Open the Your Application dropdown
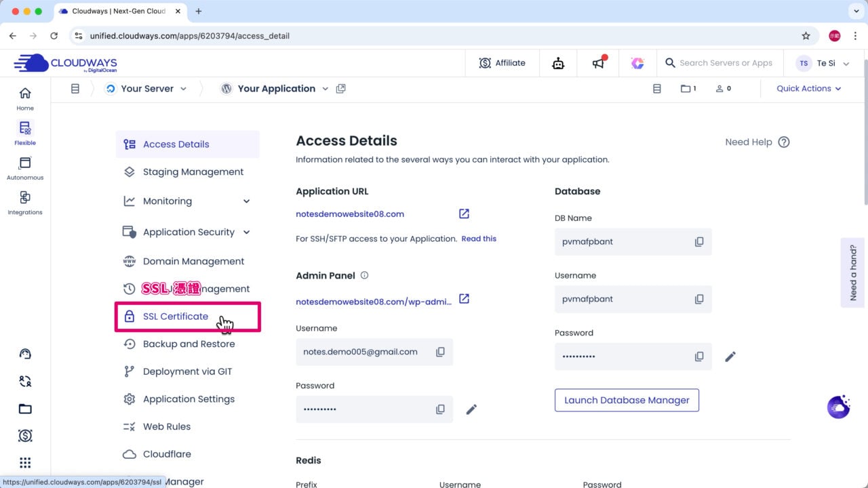The width and height of the screenshot is (868, 488). pos(325,89)
